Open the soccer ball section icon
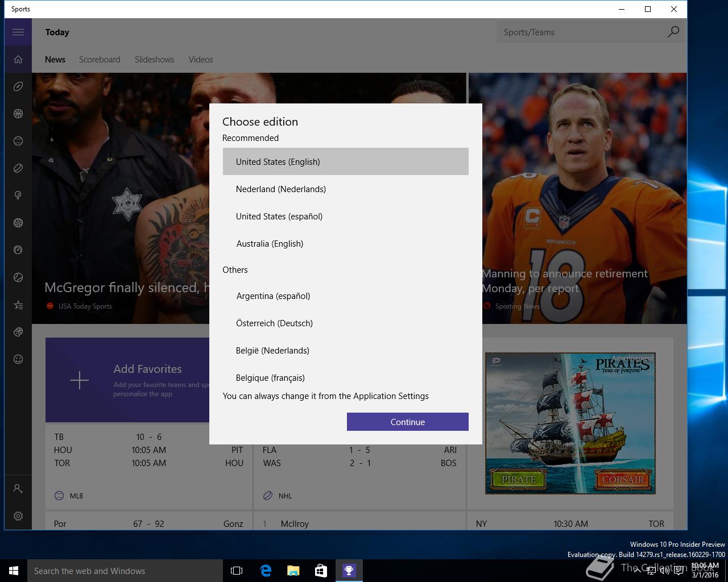The width and height of the screenshot is (728, 582). [x=18, y=223]
